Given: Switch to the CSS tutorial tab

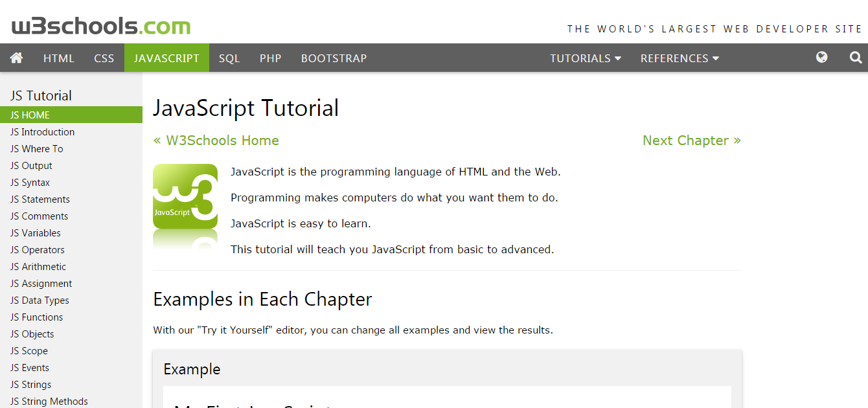Looking at the screenshot, I should [x=104, y=58].
